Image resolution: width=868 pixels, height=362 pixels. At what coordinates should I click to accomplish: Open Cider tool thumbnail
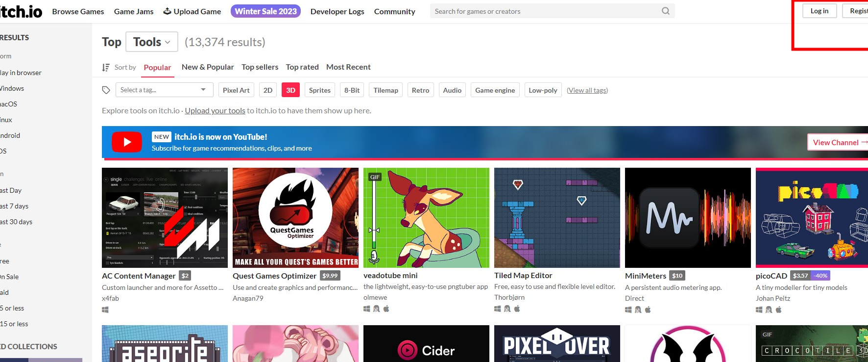[x=426, y=343]
